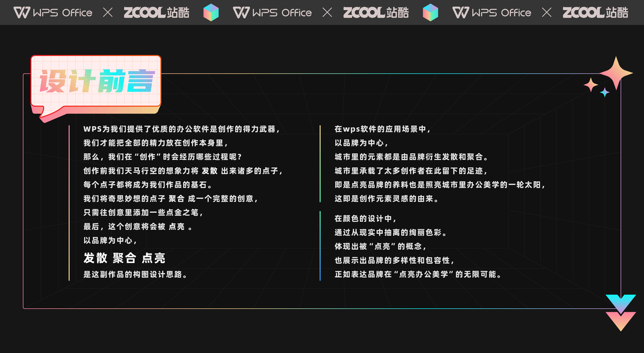The image size is (644, 353).
Task: Select "城市里的元素都是由品牌衍生发散和聚合"
Action: click(x=412, y=157)
